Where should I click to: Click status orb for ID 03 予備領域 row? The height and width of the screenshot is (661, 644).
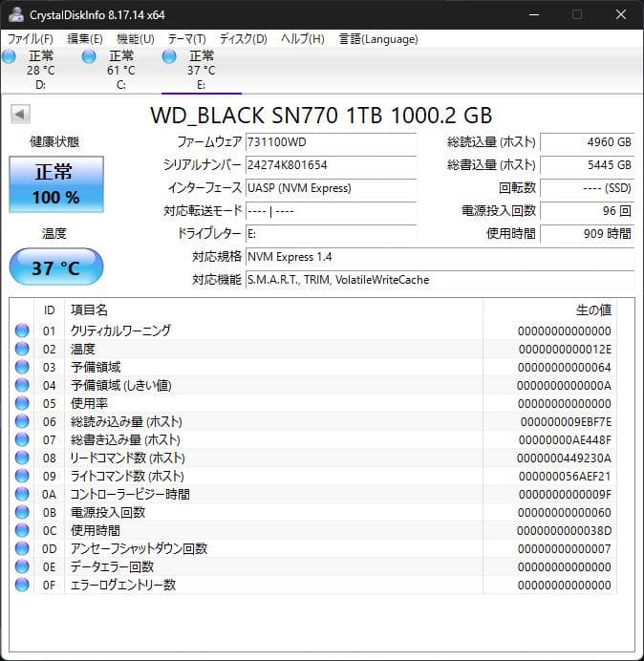[22, 367]
